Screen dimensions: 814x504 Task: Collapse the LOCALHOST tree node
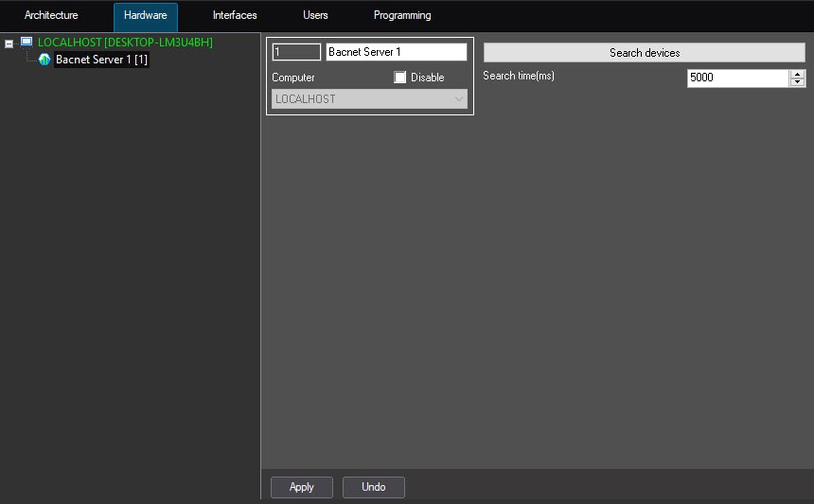pyautogui.click(x=9, y=44)
